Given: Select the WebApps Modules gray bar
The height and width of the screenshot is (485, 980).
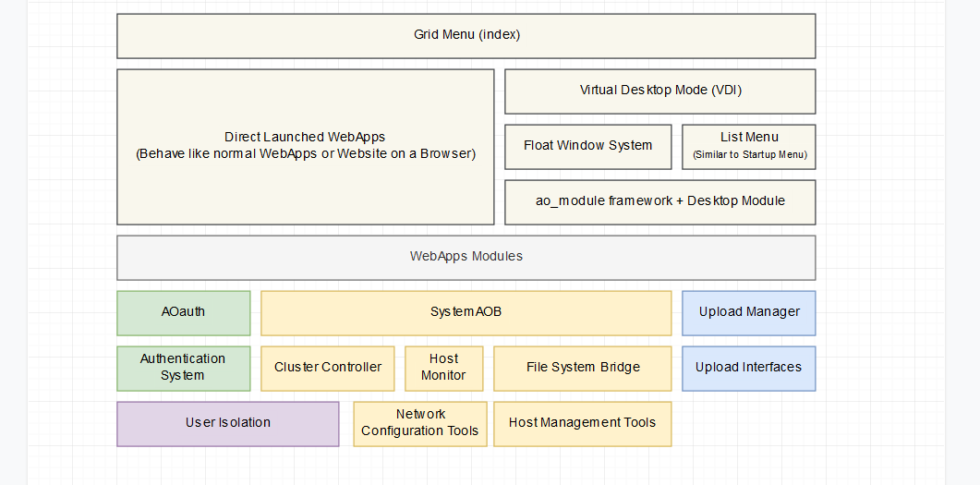Looking at the screenshot, I should click(466, 258).
